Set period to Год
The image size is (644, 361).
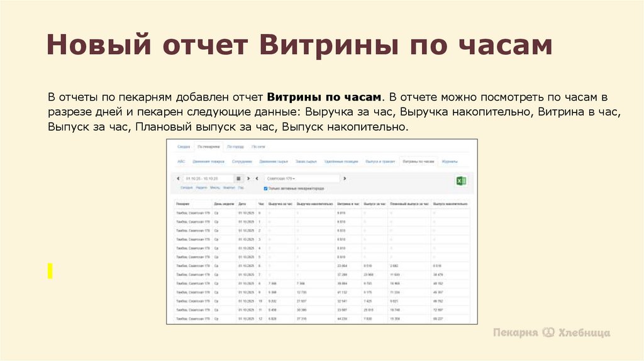[241, 187]
